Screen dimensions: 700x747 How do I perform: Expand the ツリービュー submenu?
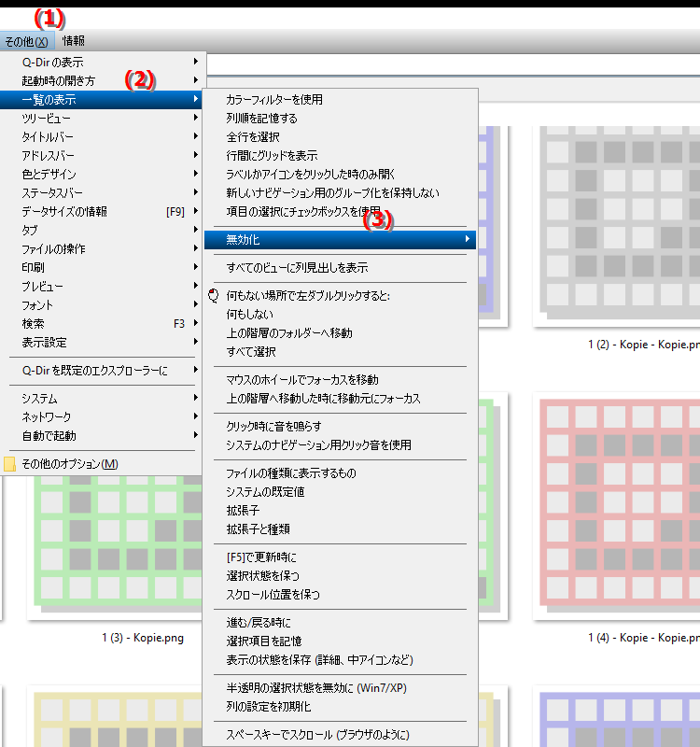tap(47, 119)
